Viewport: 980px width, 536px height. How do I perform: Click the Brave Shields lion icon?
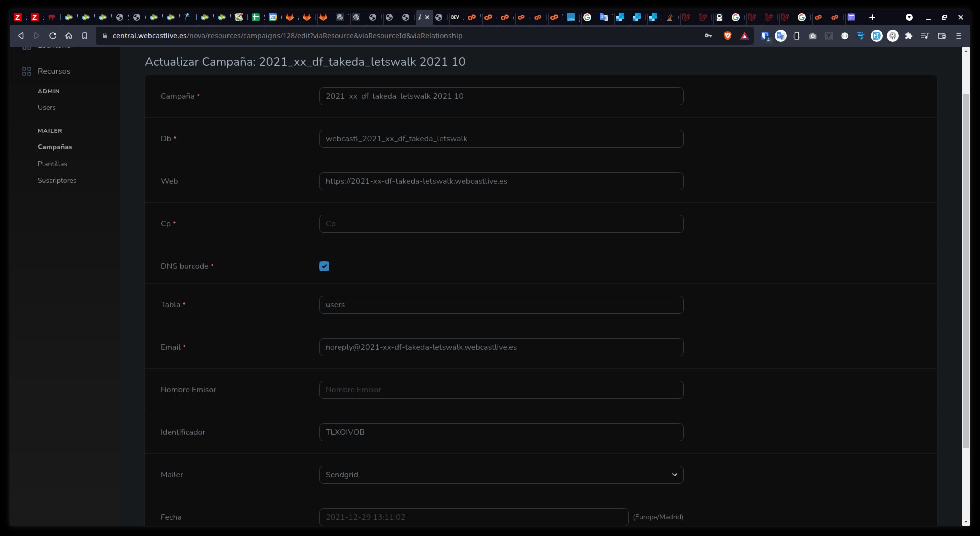[728, 36]
